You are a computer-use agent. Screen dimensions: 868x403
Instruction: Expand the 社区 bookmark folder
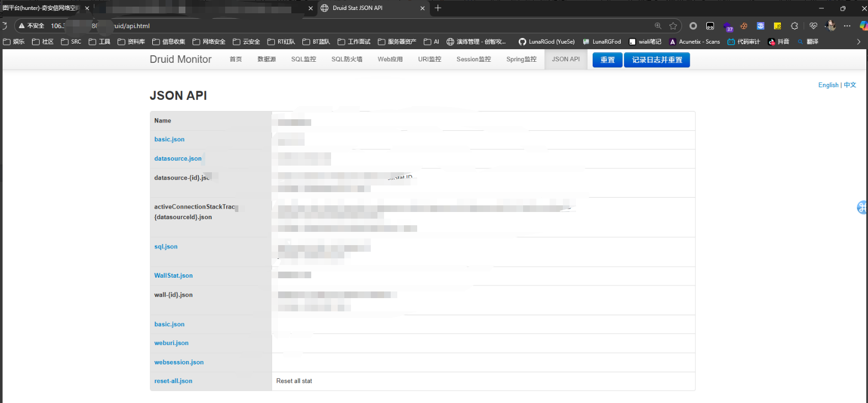tap(43, 42)
